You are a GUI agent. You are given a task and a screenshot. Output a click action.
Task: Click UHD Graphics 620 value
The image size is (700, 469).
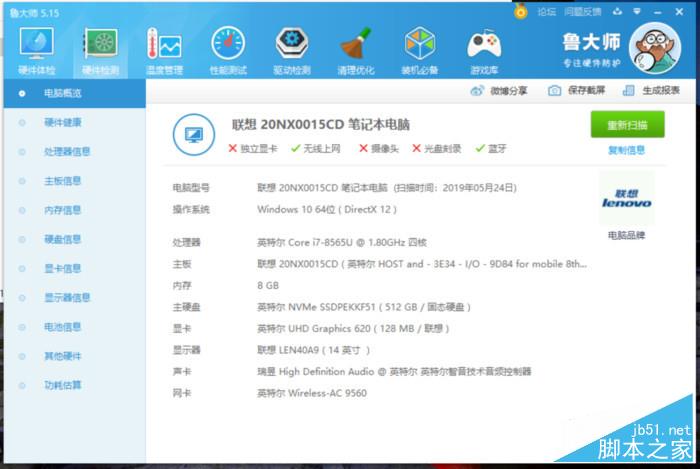353,329
